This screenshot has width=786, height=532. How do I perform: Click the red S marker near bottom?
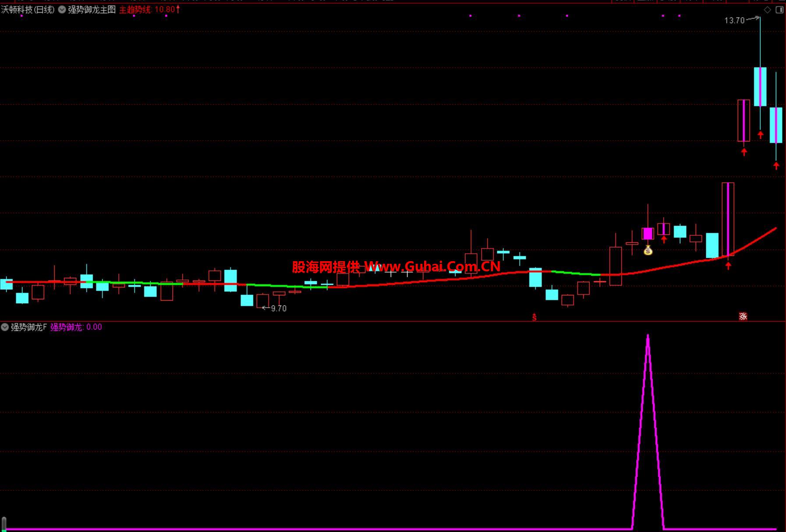point(534,317)
